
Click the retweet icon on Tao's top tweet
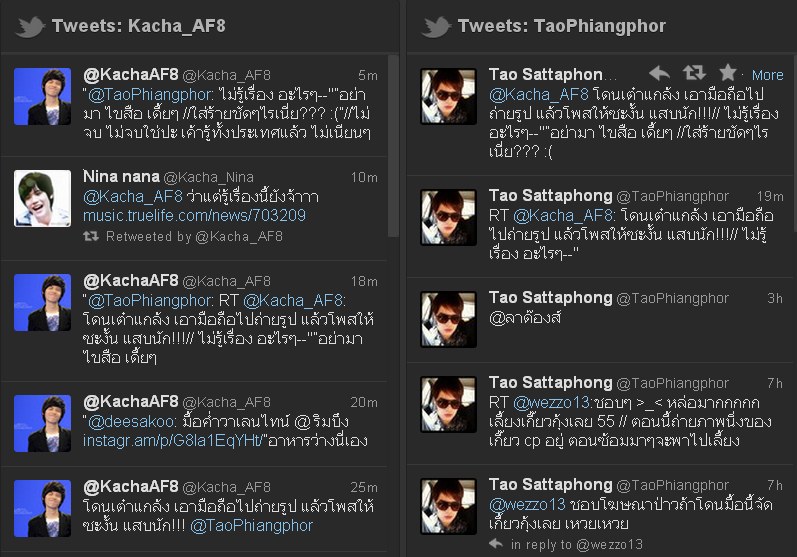[x=694, y=73]
